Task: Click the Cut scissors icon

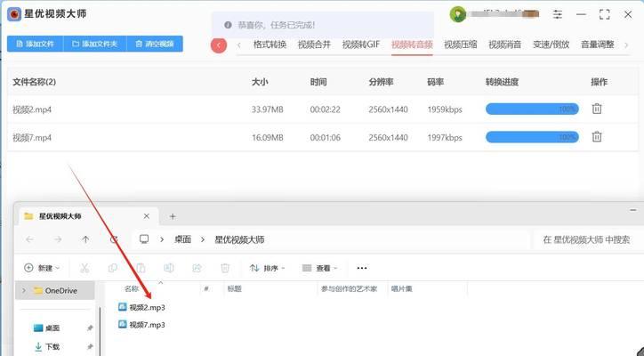Action: 85,268
